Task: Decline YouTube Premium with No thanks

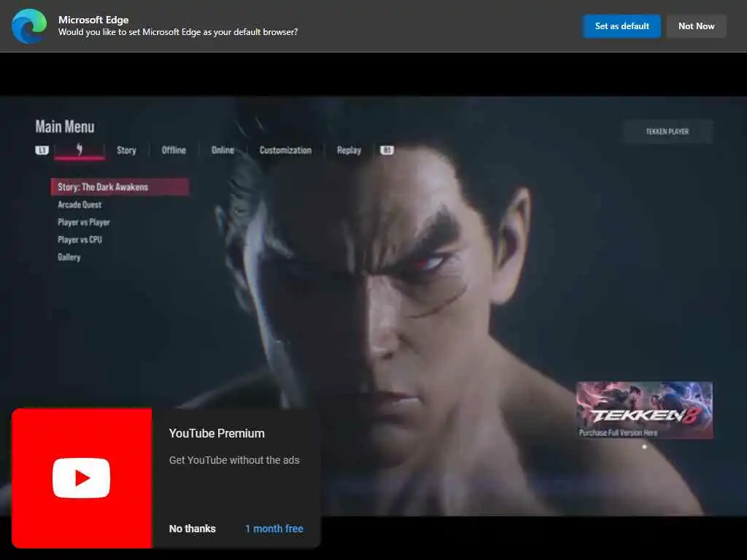Action: [192, 529]
